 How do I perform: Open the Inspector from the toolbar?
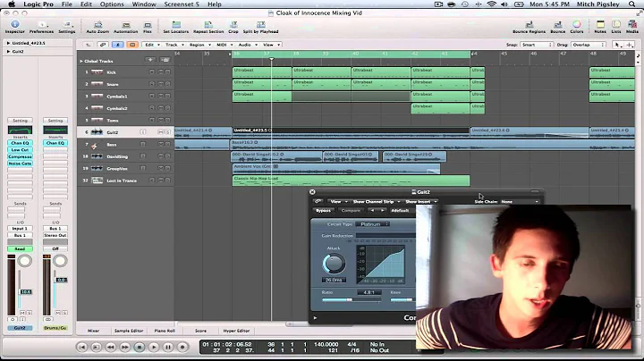[15, 25]
